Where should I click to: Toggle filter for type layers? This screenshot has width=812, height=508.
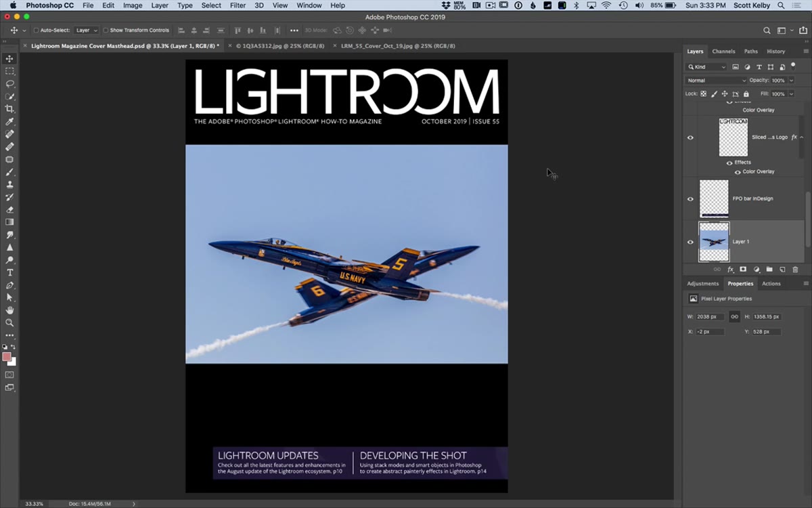pos(759,67)
